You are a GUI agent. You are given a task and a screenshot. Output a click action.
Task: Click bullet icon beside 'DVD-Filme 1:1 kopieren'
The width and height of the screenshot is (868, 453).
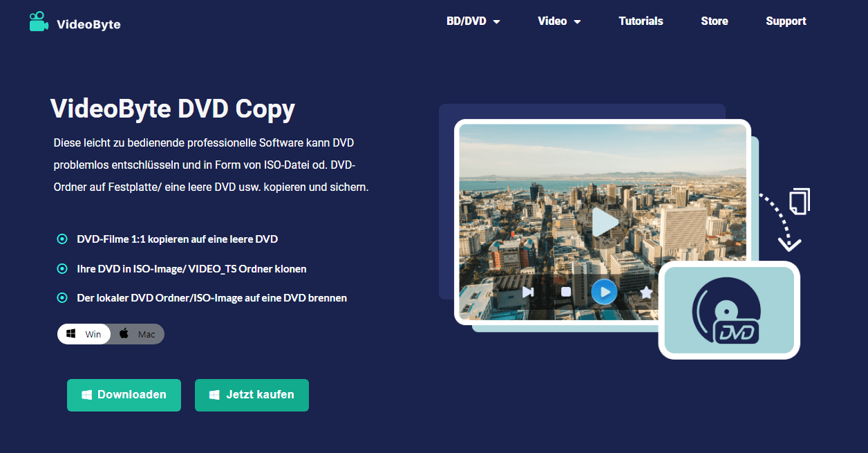tap(62, 239)
